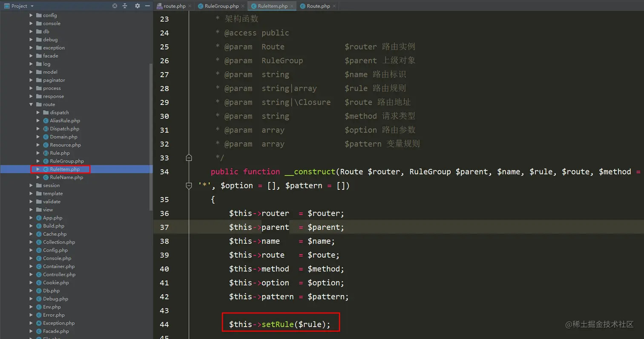Expand the facade folder
644x339 pixels.
point(31,56)
